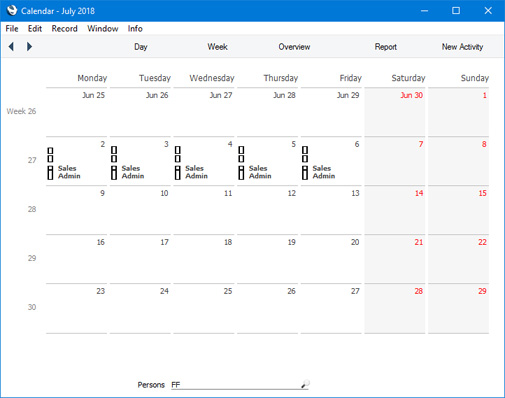
Task: Select the Saturday 14 calendar cell
Action: click(395, 210)
